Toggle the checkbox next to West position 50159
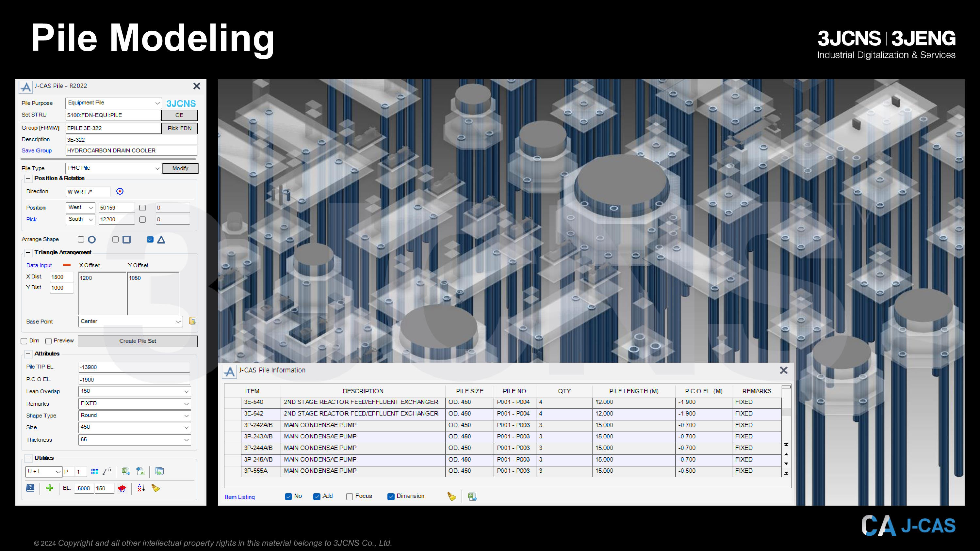This screenshot has width=980, height=551. tap(143, 208)
